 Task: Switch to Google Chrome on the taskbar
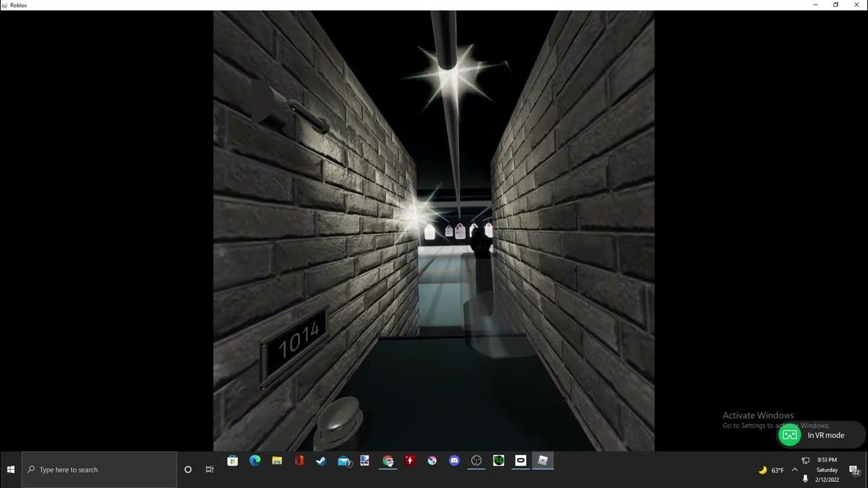388,461
